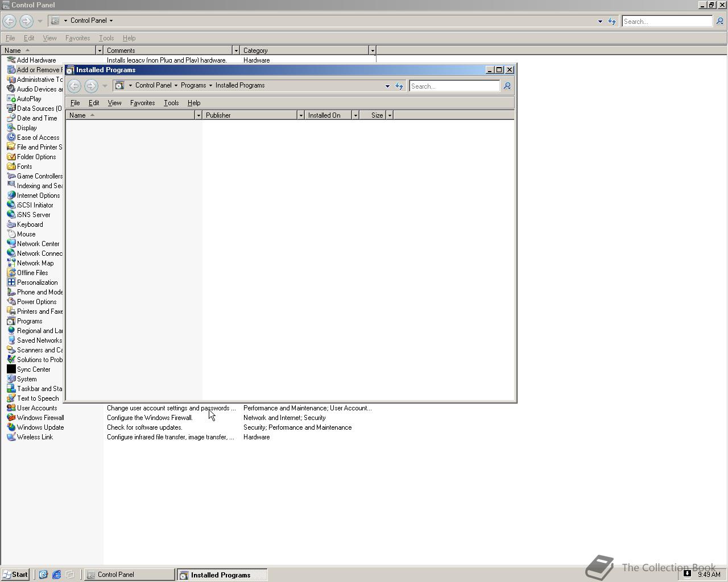Viewport: 728px width, 582px height.
Task: Click Back button in Installed Programs window
Action: (x=74, y=86)
